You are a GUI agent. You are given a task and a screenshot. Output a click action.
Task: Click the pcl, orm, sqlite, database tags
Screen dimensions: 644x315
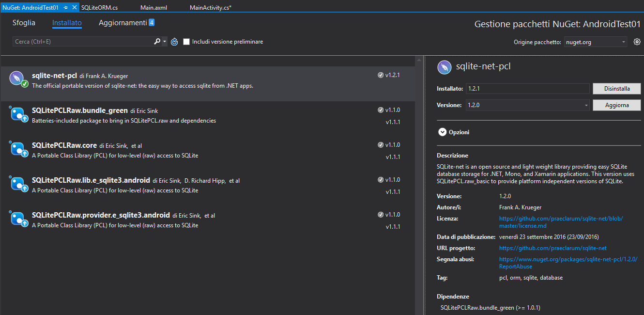coord(531,278)
